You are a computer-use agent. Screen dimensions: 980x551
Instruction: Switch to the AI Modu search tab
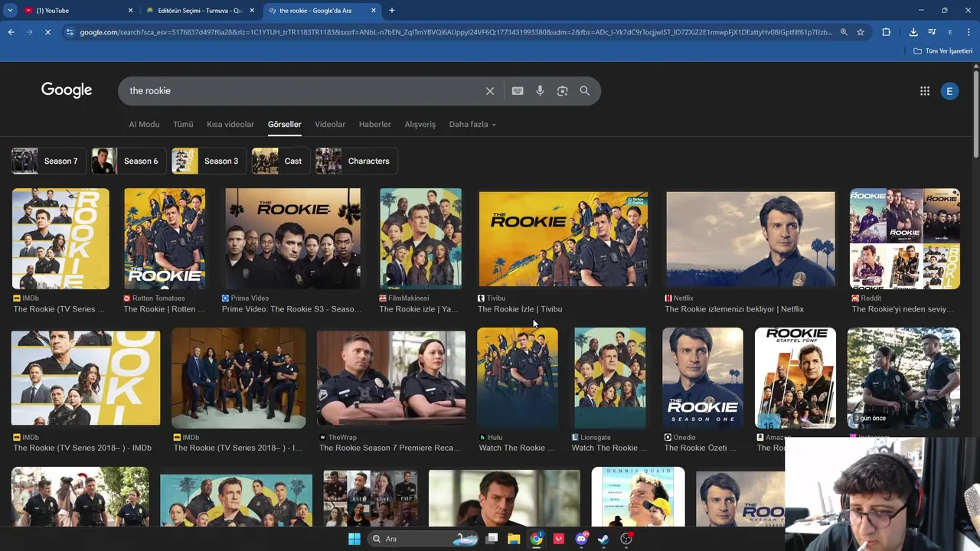point(144,124)
